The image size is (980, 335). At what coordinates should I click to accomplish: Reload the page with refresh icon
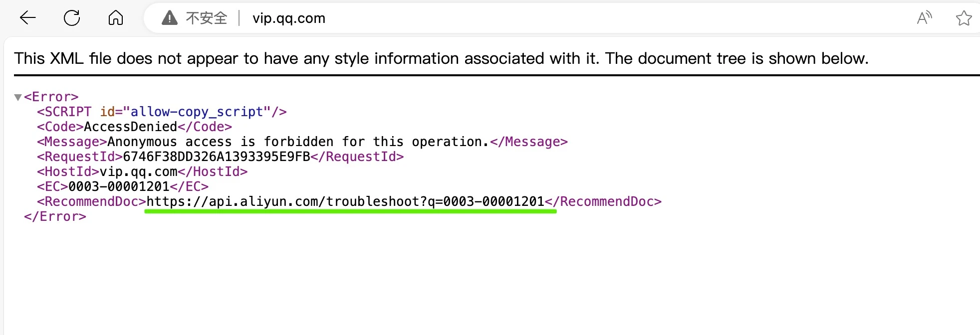coord(72,18)
